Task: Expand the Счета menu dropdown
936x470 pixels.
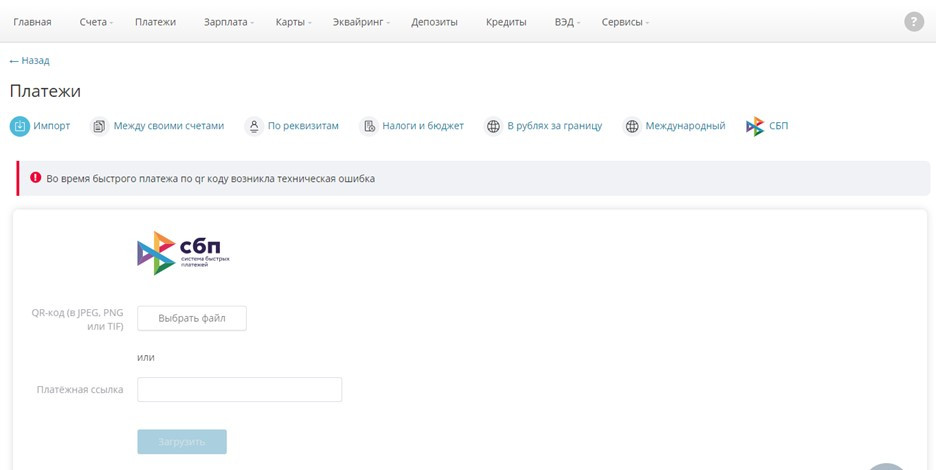Action: click(x=96, y=22)
